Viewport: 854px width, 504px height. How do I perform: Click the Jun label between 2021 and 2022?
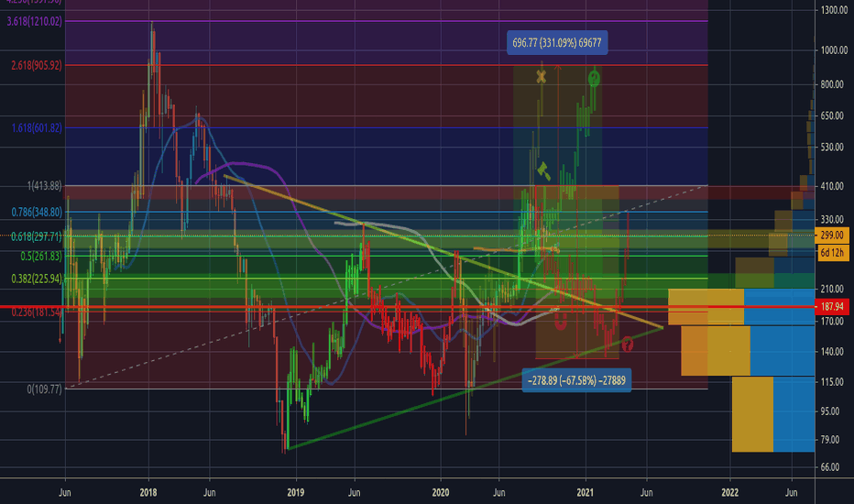[647, 493]
